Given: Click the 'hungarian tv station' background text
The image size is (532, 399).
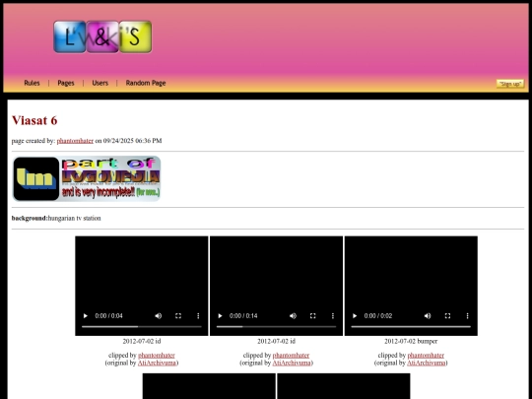Looking at the screenshot, I should (x=74, y=218).
